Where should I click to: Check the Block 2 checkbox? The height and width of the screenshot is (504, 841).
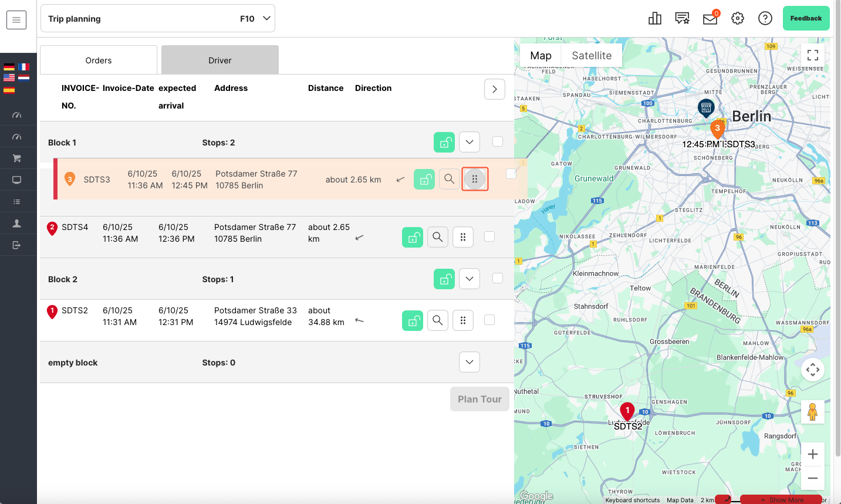point(498,278)
